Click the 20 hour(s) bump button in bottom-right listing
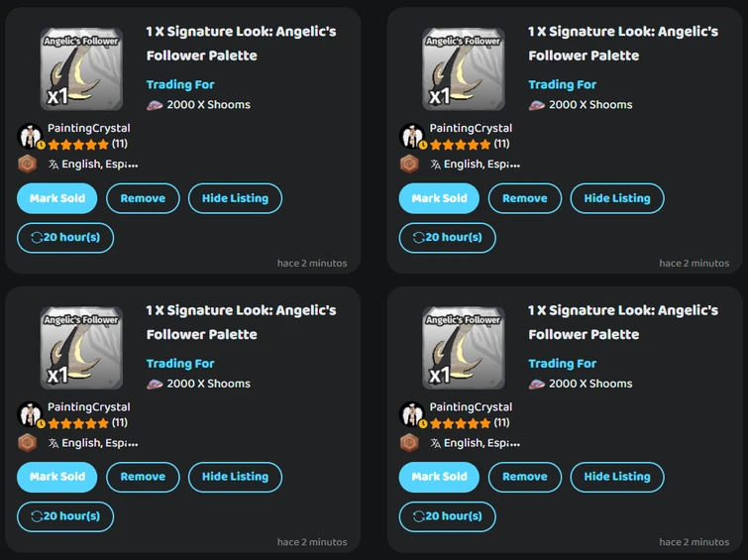This screenshot has width=748, height=560. [x=447, y=516]
